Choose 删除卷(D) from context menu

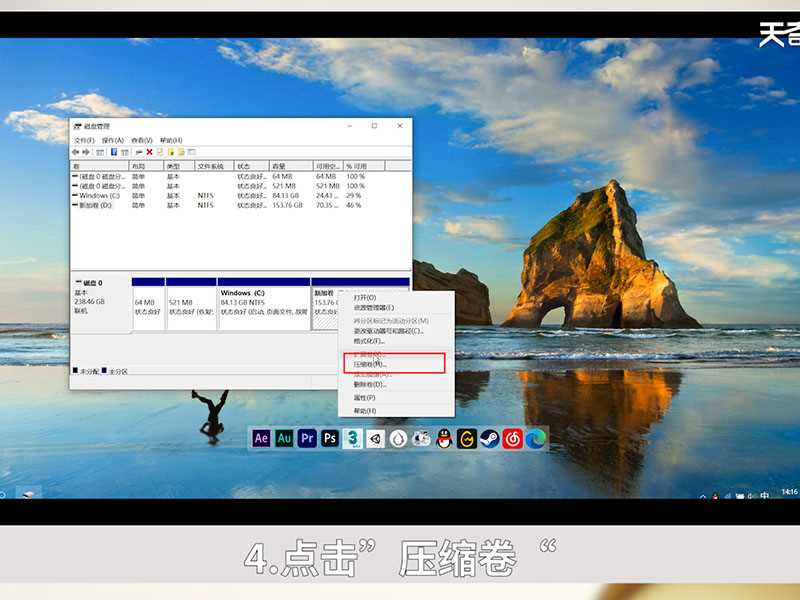pyautogui.click(x=369, y=384)
